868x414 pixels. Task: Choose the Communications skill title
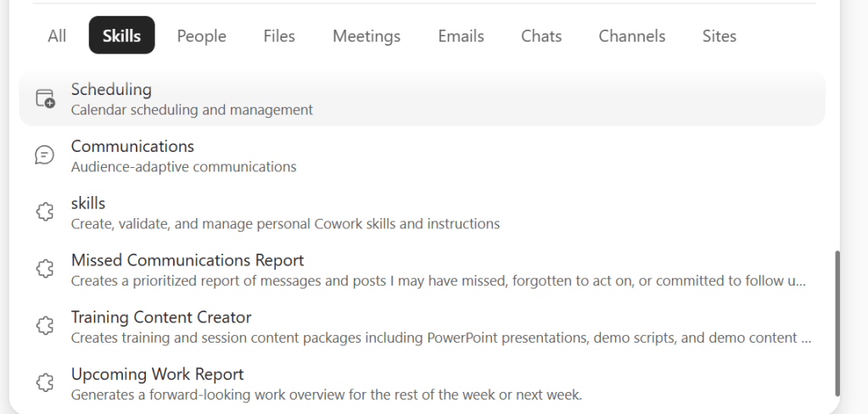coord(132,146)
